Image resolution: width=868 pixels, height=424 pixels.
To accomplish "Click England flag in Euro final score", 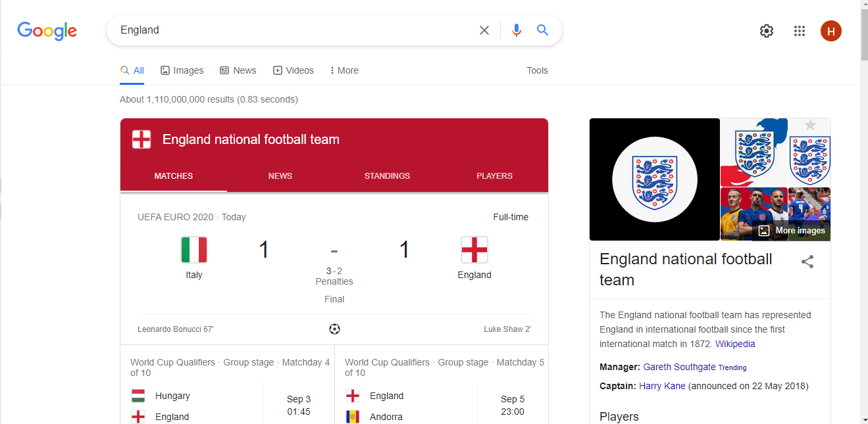I will pyautogui.click(x=474, y=250).
